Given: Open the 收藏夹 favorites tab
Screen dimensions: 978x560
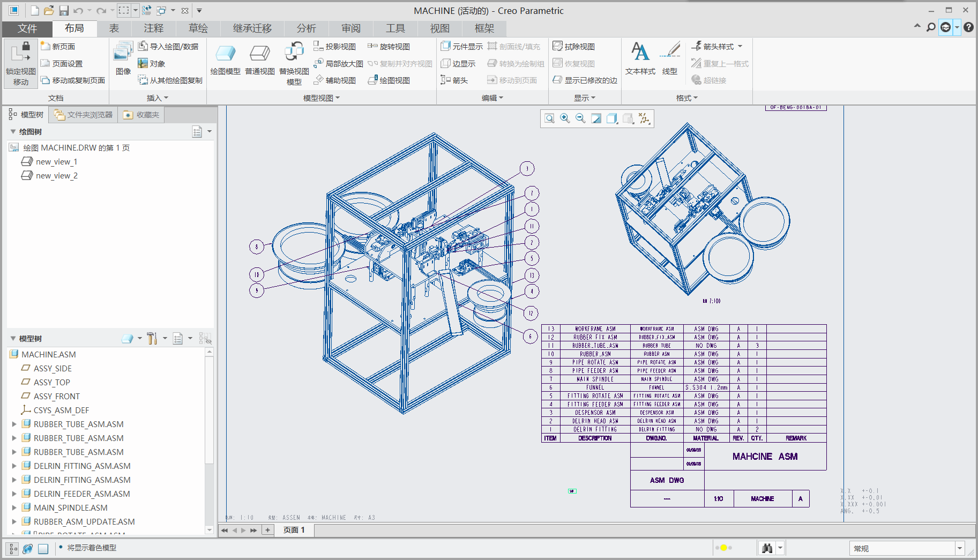Looking at the screenshot, I should [x=141, y=115].
